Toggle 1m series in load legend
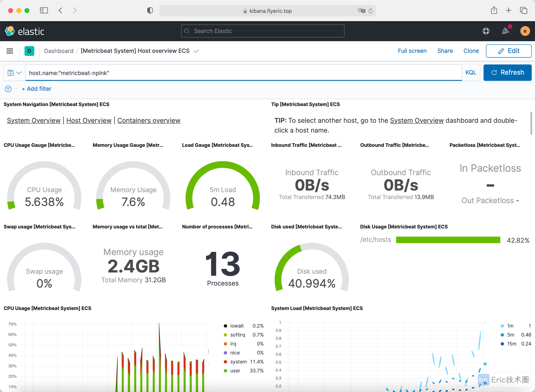The image size is (535, 392). (510, 326)
